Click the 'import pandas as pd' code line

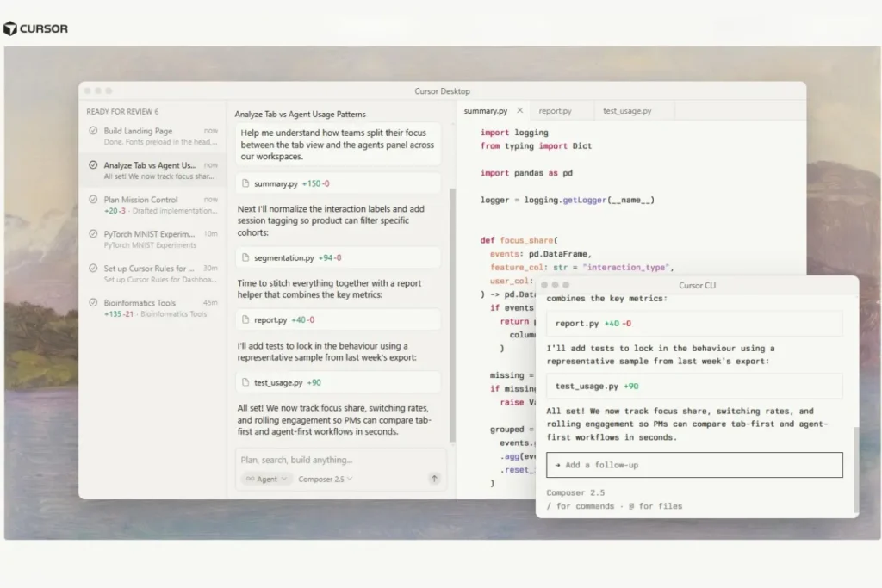click(526, 172)
